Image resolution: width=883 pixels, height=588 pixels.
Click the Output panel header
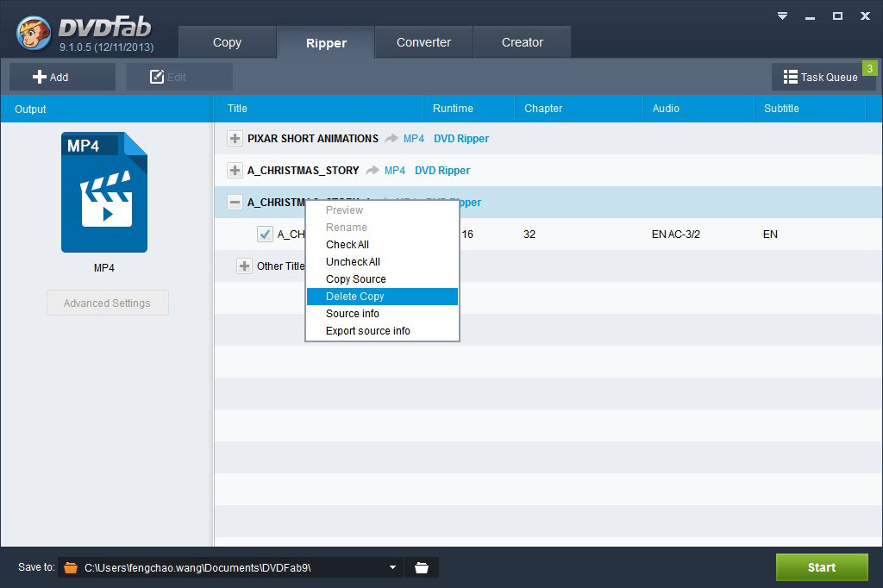click(x=106, y=109)
